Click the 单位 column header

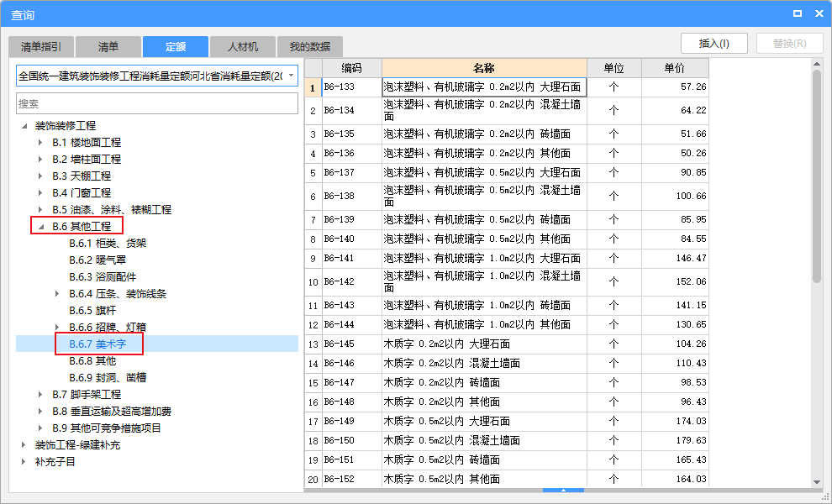pyautogui.click(x=614, y=68)
